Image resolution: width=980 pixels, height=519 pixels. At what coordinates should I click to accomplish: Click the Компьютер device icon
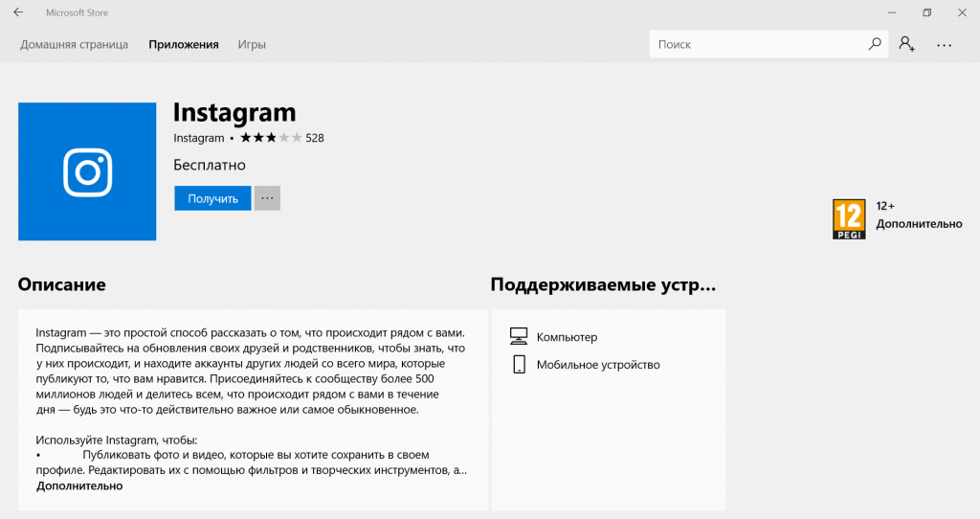(x=519, y=336)
